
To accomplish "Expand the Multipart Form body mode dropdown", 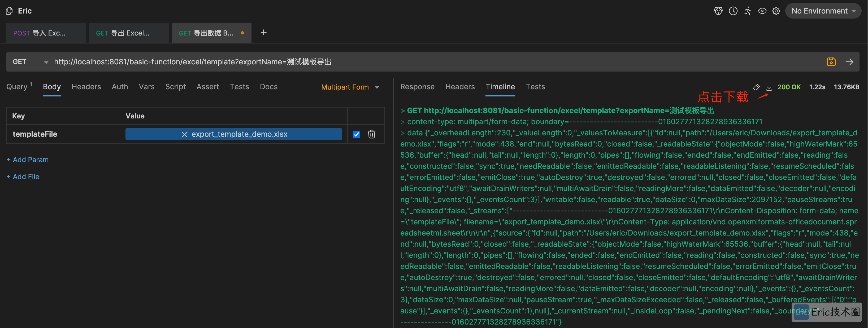I will pos(350,87).
